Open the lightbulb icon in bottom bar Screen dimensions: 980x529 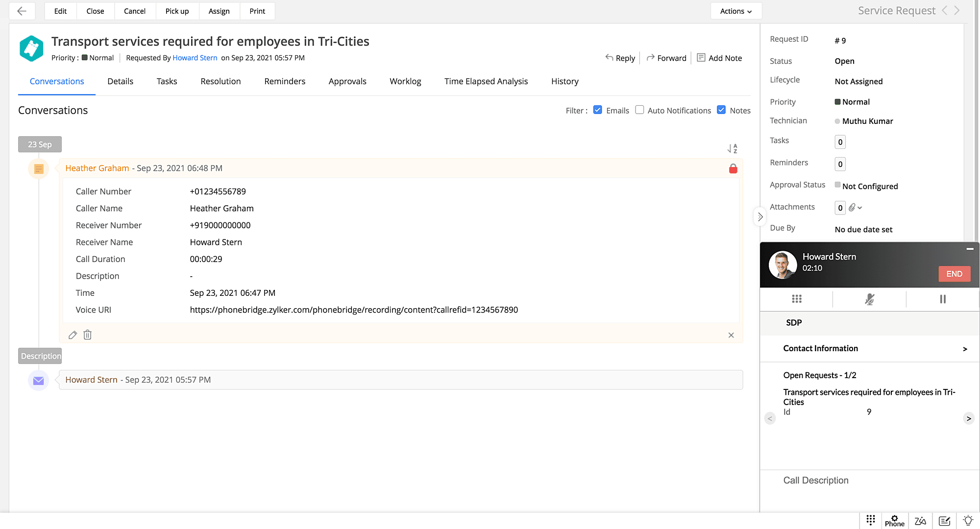(x=968, y=521)
